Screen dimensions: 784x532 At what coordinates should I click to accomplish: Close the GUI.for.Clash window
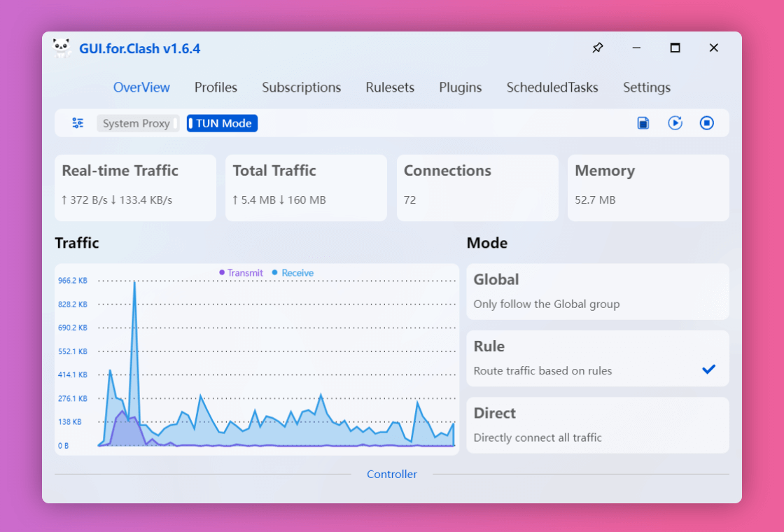[x=713, y=48]
